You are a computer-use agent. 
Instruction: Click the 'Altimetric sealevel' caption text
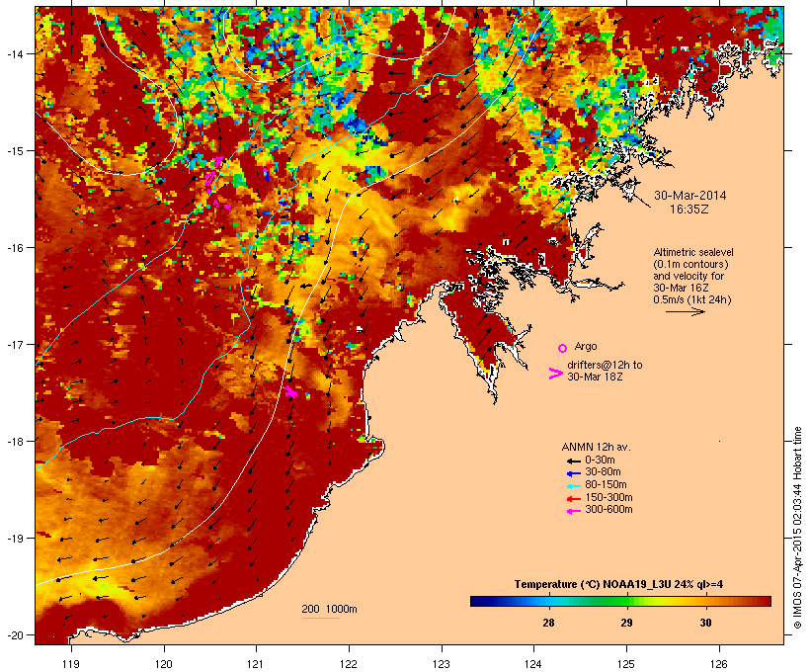(x=693, y=252)
